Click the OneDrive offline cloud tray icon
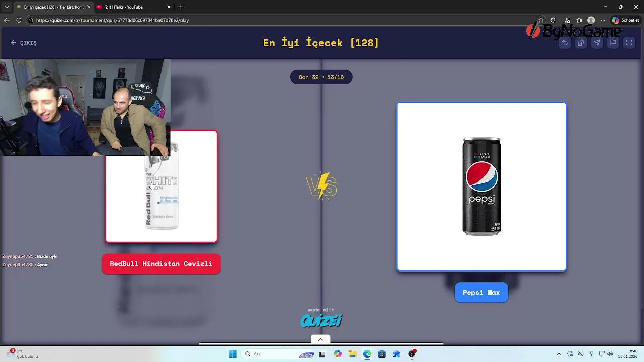 tap(580, 354)
